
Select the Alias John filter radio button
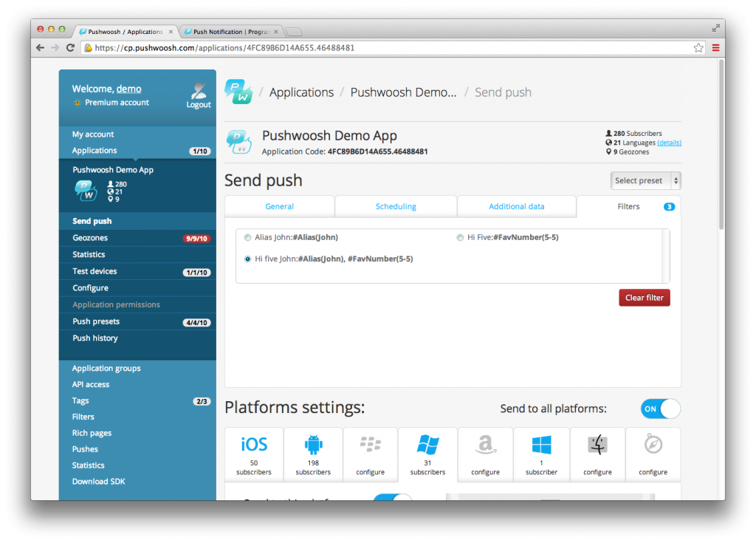247,237
